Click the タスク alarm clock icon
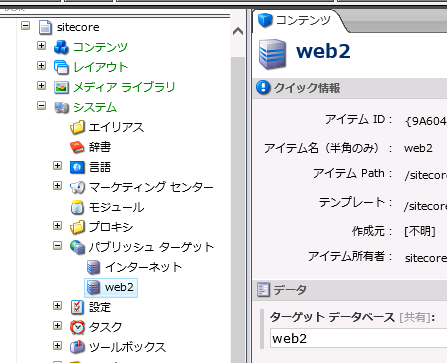The width and height of the screenshot is (447, 363). (77, 327)
